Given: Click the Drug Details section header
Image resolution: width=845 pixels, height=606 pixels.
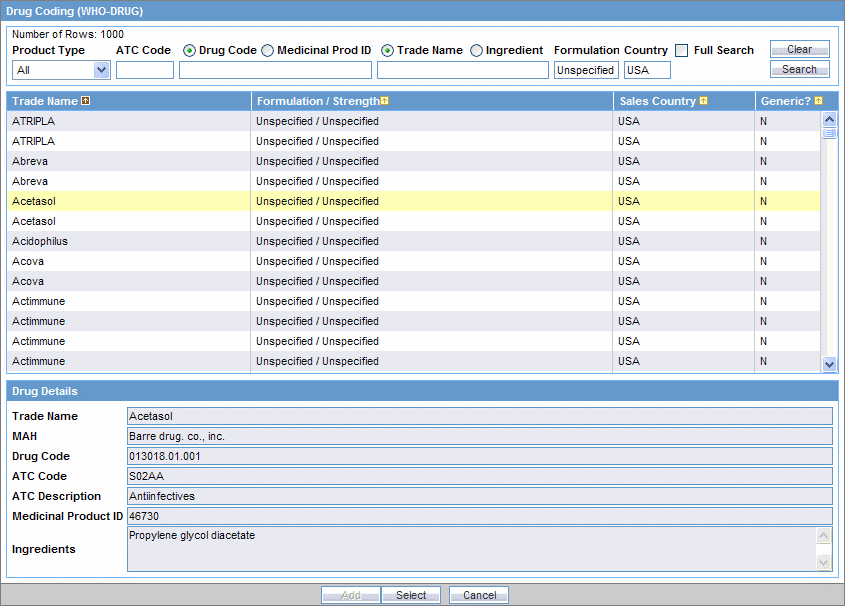Looking at the screenshot, I should coord(422,391).
